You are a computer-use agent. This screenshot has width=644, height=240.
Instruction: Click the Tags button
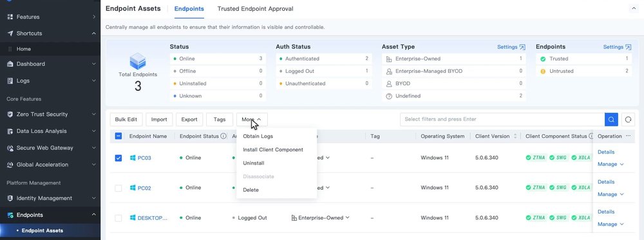pos(220,119)
